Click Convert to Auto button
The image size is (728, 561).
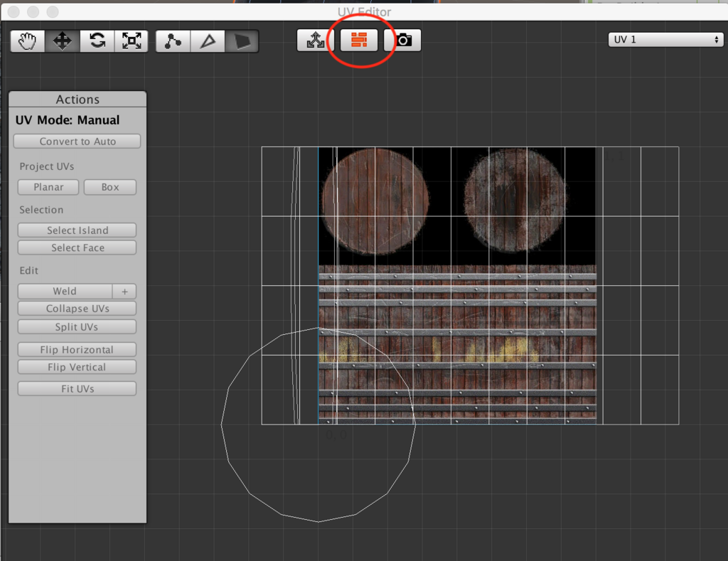pyautogui.click(x=77, y=141)
